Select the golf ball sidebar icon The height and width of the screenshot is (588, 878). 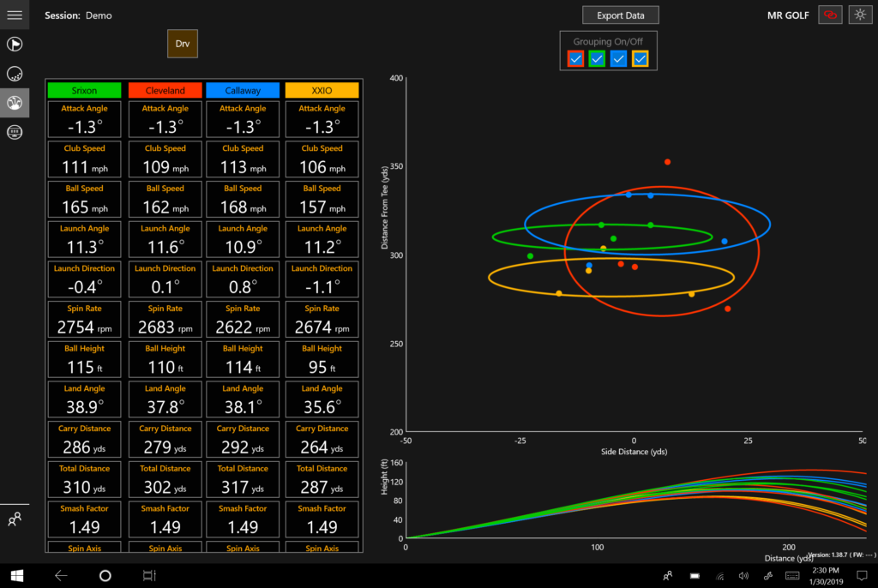click(15, 74)
